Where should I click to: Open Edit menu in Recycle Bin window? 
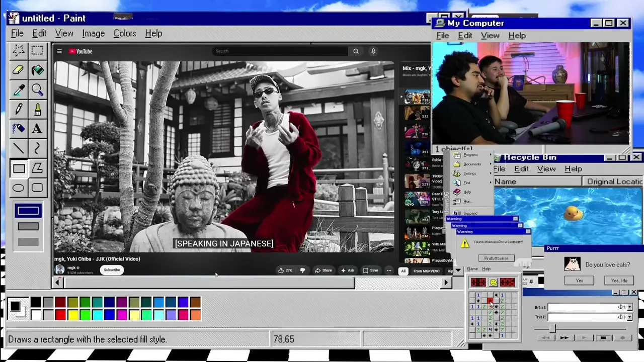[x=521, y=169]
